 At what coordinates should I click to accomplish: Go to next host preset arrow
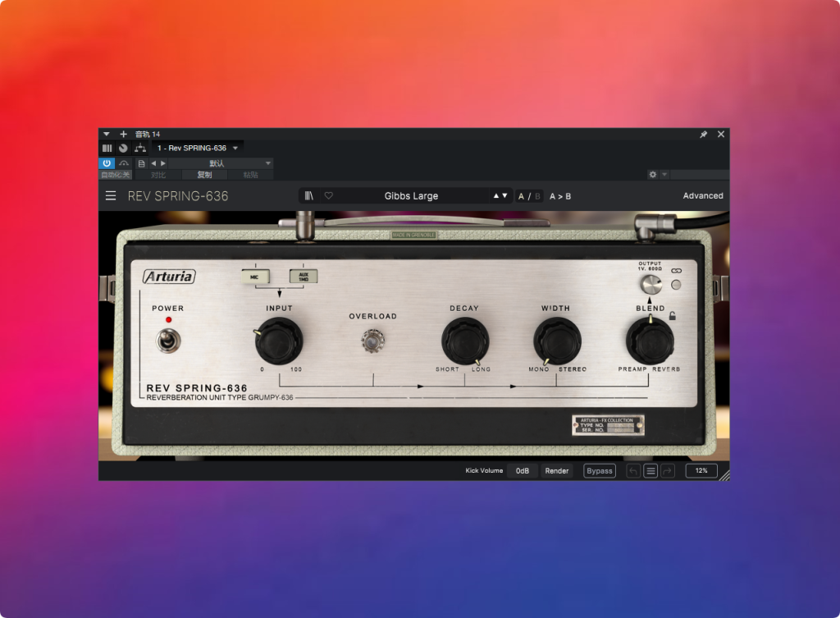[x=163, y=163]
